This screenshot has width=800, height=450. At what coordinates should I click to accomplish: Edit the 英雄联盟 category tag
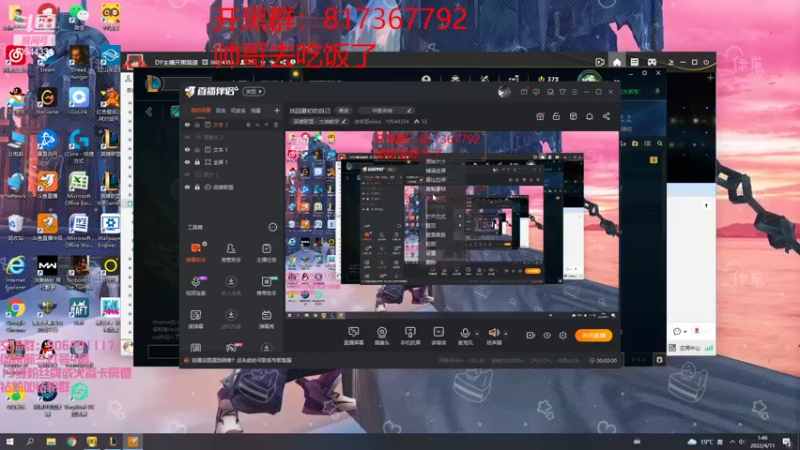click(320, 121)
